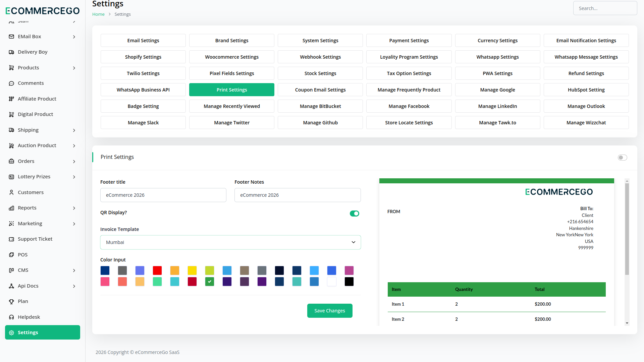Image resolution: width=644 pixels, height=362 pixels.
Task: Click the CMS icon in sidebar
Action: coord(11,270)
